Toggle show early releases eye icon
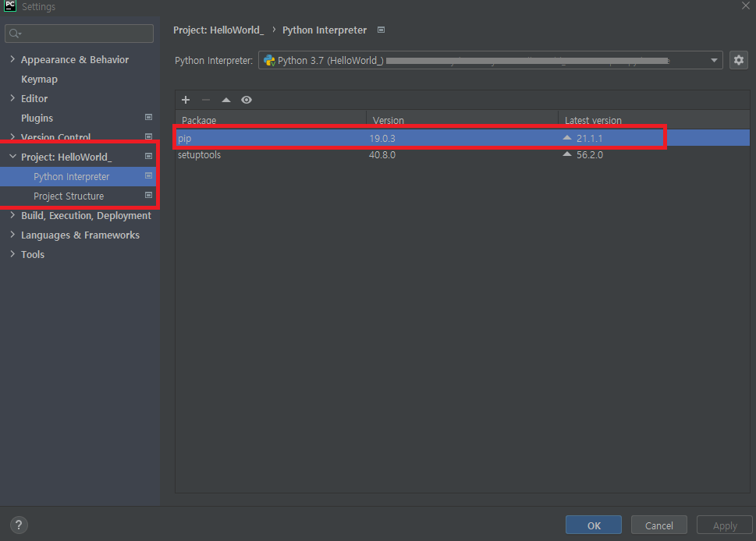Image resolution: width=756 pixels, height=541 pixels. (247, 100)
